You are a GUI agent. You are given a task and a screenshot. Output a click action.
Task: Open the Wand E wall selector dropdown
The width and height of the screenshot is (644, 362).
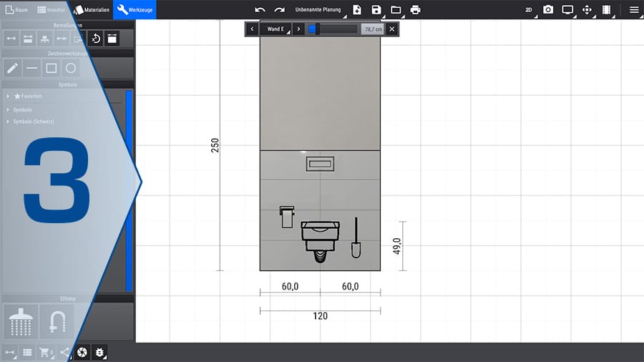[275, 29]
